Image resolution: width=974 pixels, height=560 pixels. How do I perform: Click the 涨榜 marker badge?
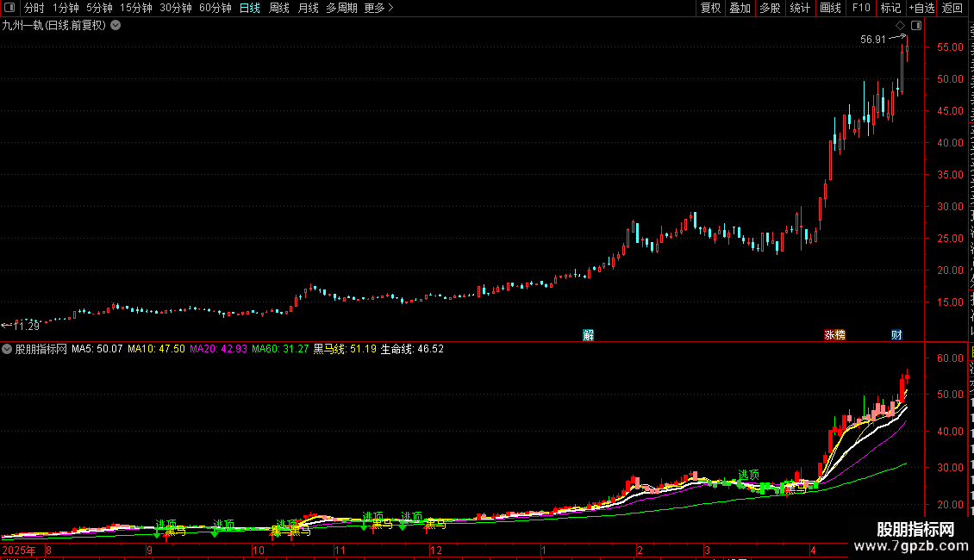[834, 335]
